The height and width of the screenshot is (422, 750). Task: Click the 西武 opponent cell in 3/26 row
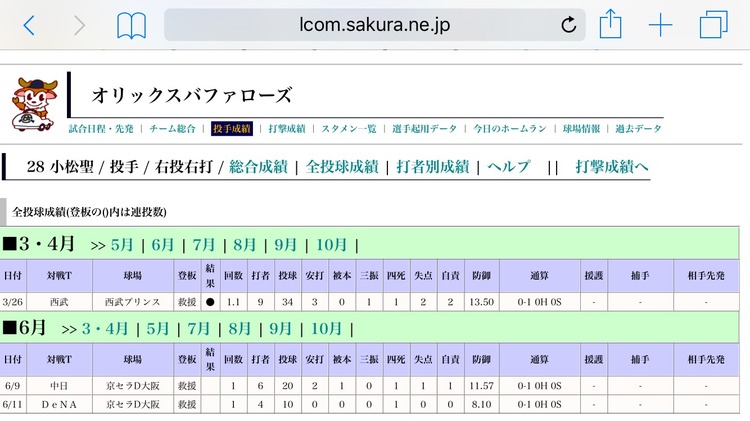tap(59, 302)
